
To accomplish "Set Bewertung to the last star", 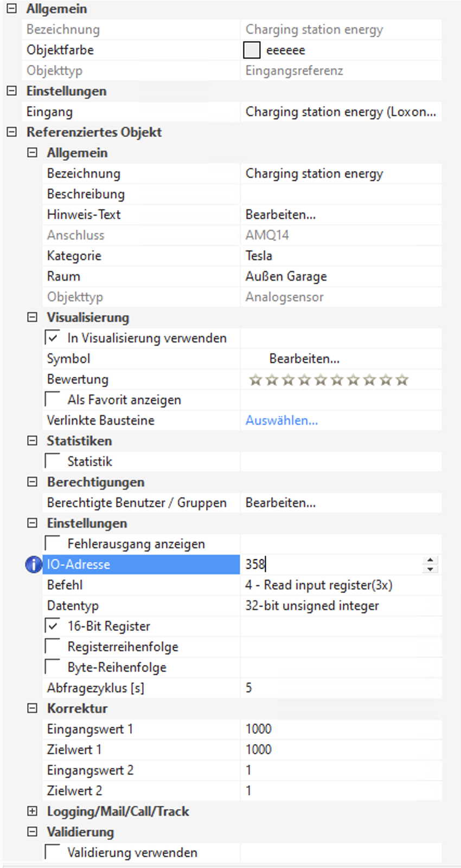I will pyautogui.click(x=402, y=380).
